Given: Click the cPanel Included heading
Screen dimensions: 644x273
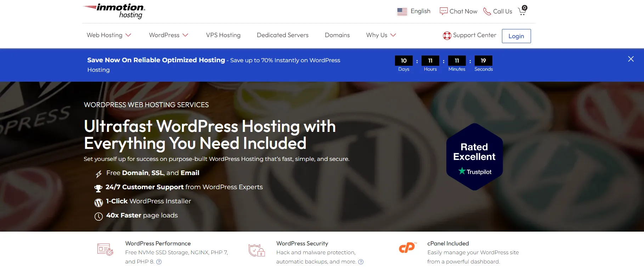Looking at the screenshot, I should click(448, 243).
